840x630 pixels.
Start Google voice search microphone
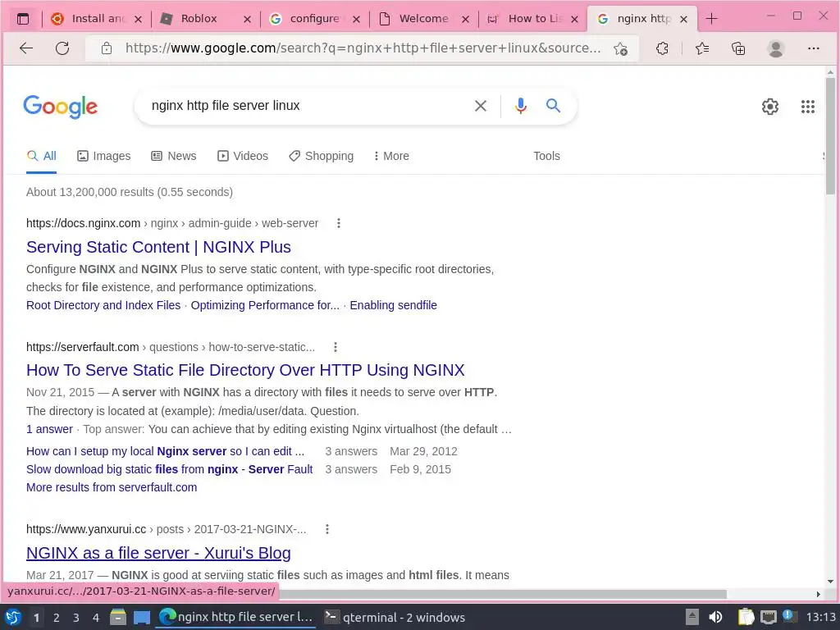[520, 106]
